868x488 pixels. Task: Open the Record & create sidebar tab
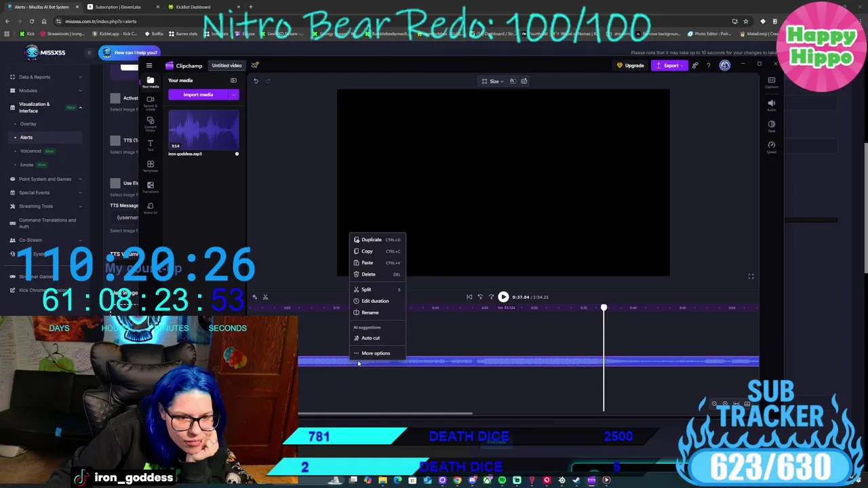click(151, 102)
